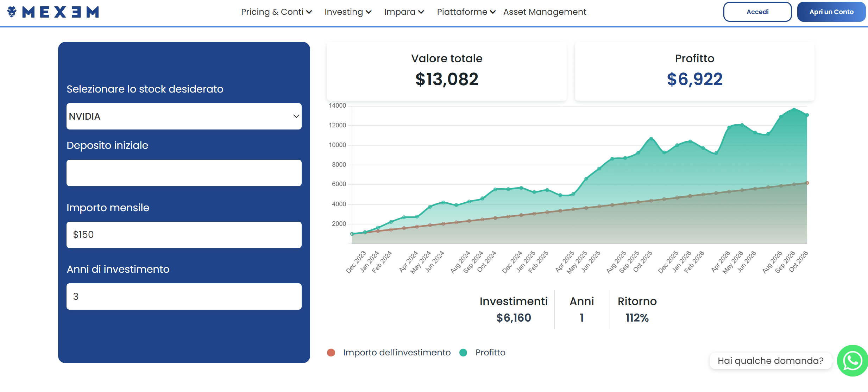The width and height of the screenshot is (868, 392).
Task: Focus the Deposito iniziale input field
Action: [184, 173]
